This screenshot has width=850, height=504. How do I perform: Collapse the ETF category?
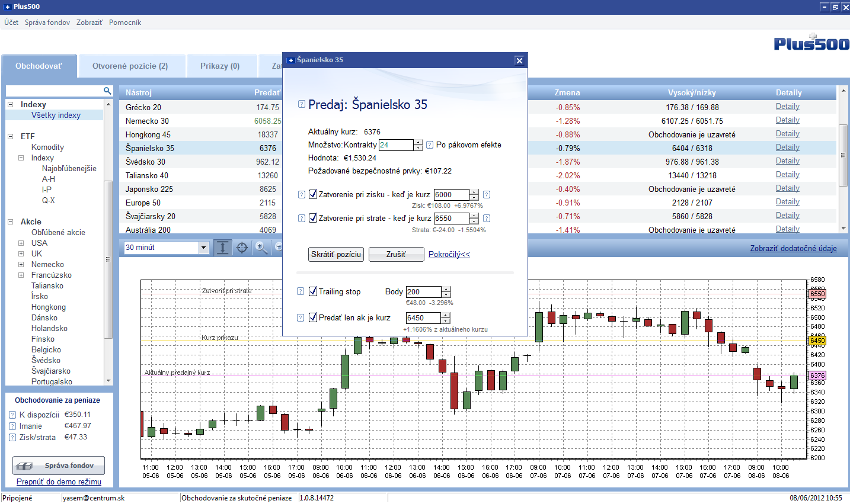(x=10, y=137)
